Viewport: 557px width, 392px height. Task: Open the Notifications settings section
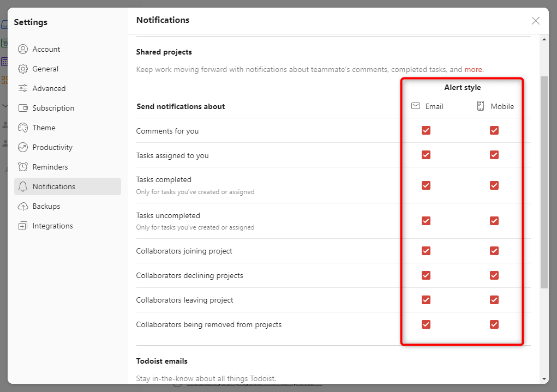coord(53,186)
